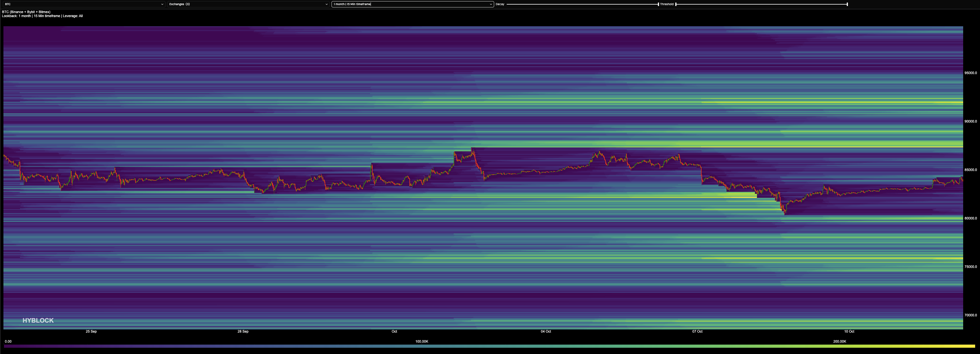Click the 200.00K color scale label

[x=840, y=341]
